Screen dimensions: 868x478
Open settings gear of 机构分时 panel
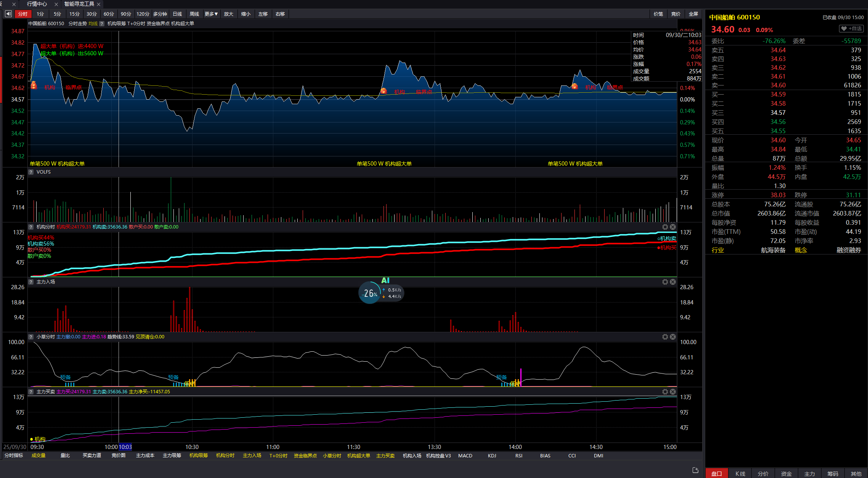coord(665,227)
